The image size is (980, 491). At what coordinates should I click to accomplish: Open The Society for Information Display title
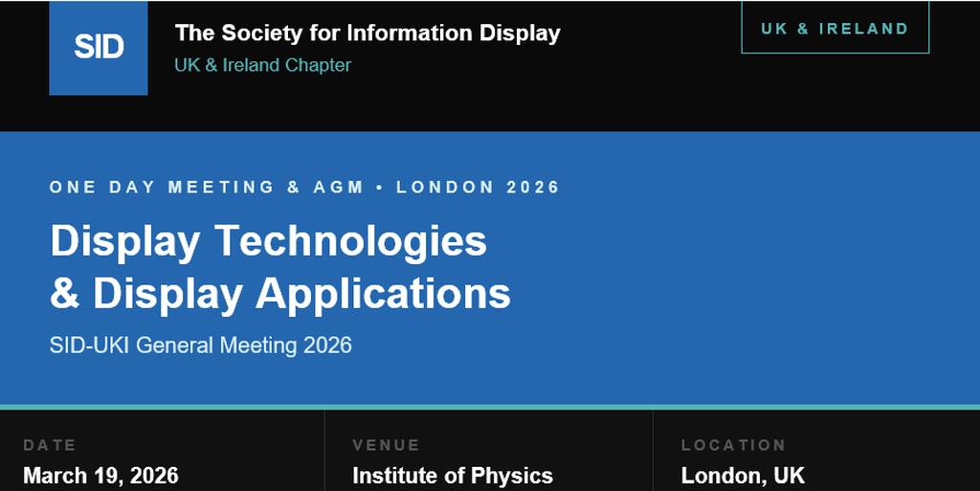pos(367,33)
